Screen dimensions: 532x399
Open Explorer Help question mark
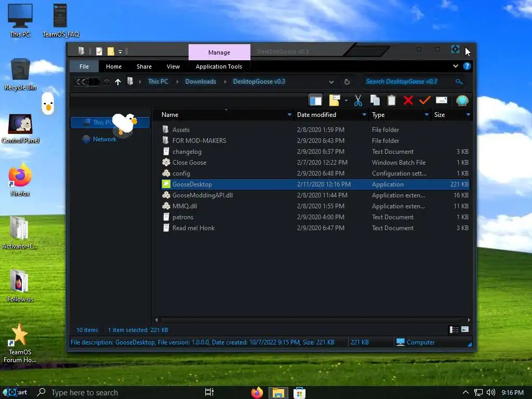click(467, 66)
